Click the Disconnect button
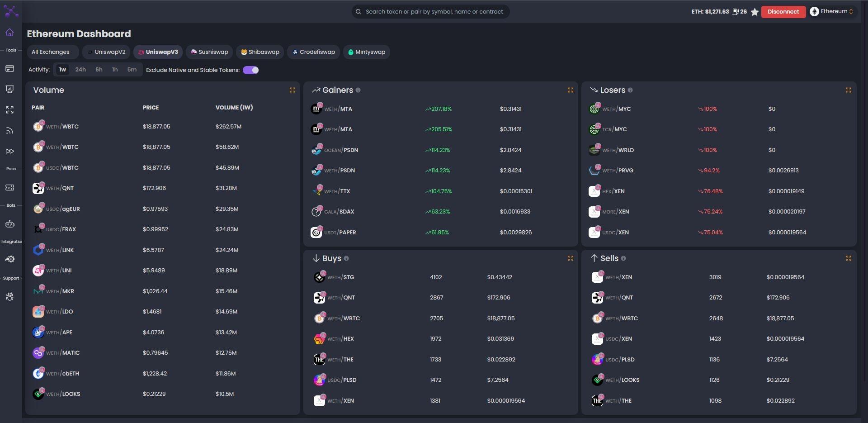The height and width of the screenshot is (423, 868). [783, 12]
